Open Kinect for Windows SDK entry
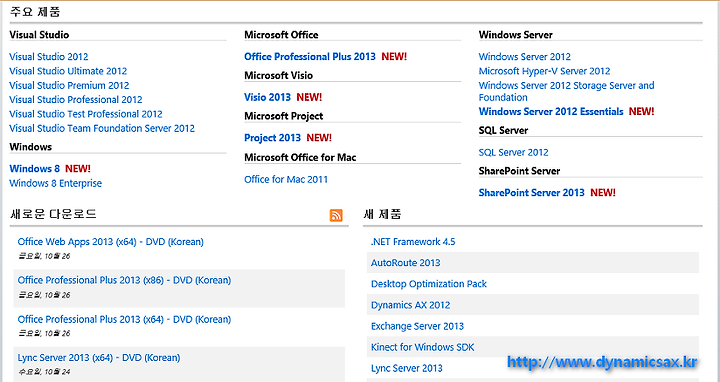 coord(422,348)
